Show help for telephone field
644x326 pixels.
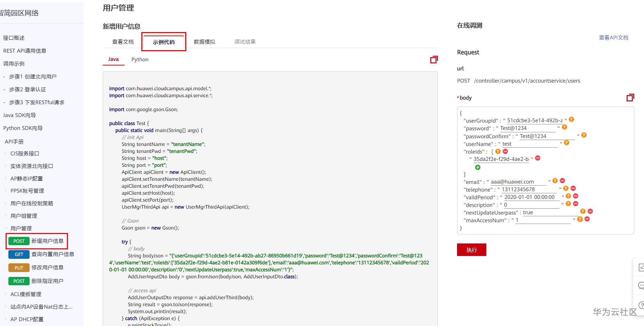[x=566, y=188]
